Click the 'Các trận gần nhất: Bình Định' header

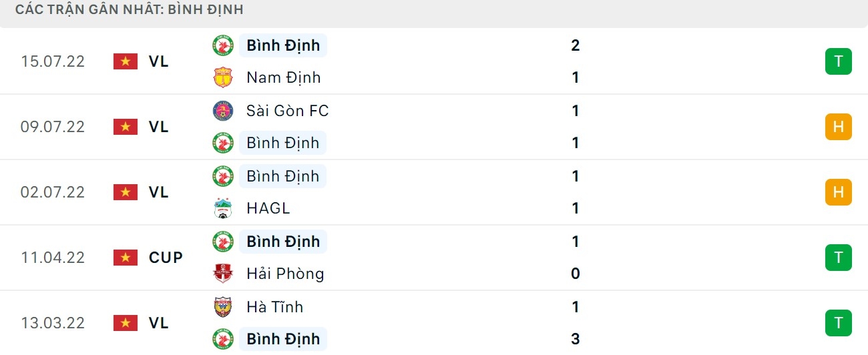tap(129, 10)
